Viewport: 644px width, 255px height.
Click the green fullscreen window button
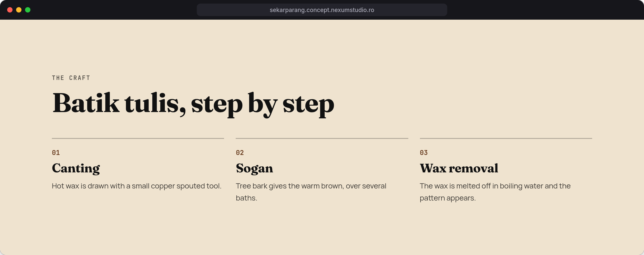[x=28, y=10]
